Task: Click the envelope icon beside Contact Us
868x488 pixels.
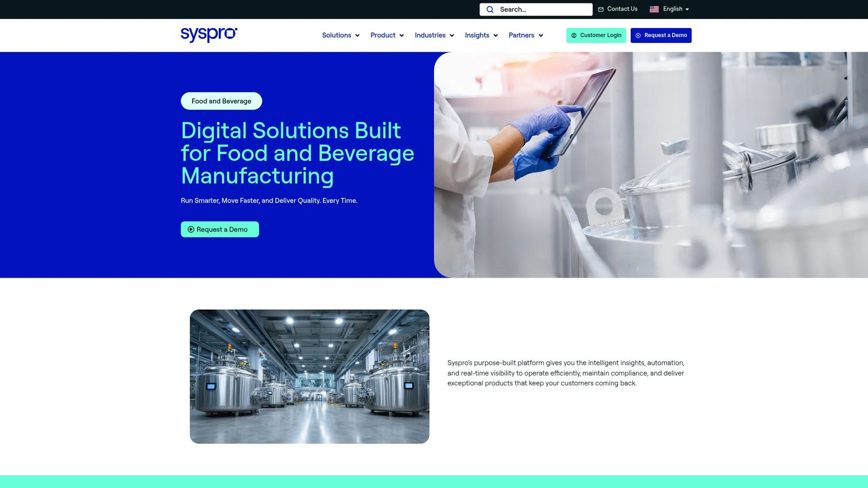Action: [601, 9]
